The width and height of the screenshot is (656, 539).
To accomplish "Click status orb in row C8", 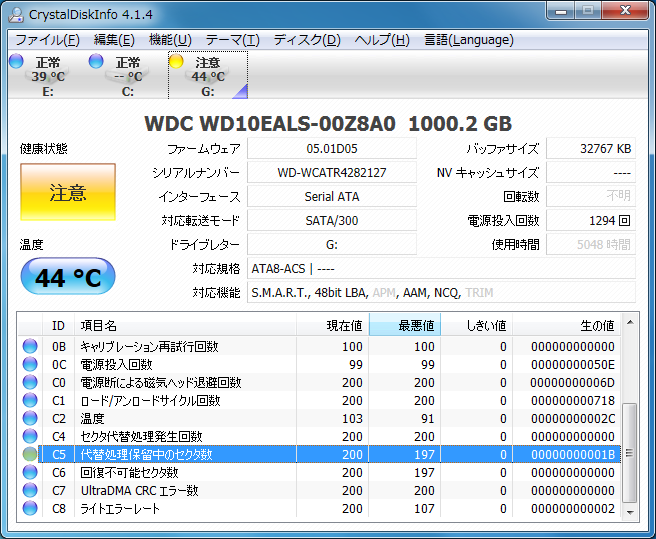I will [30, 508].
